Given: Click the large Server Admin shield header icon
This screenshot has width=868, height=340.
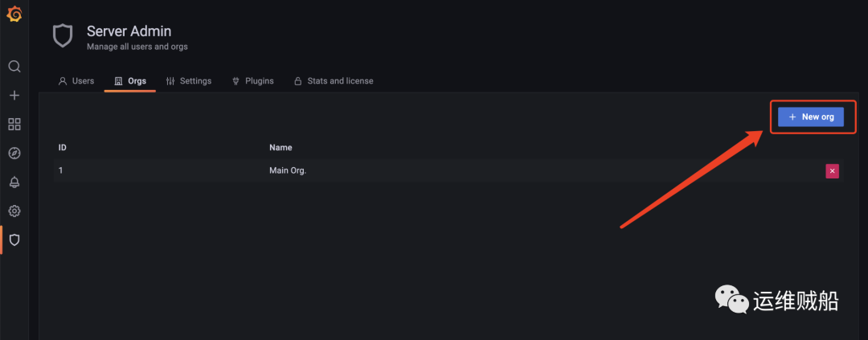Looking at the screenshot, I should [63, 36].
